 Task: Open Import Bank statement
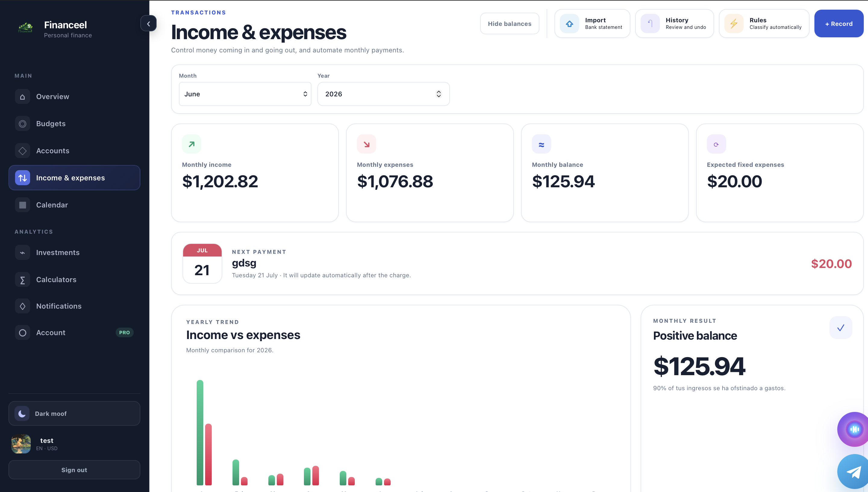pos(592,24)
